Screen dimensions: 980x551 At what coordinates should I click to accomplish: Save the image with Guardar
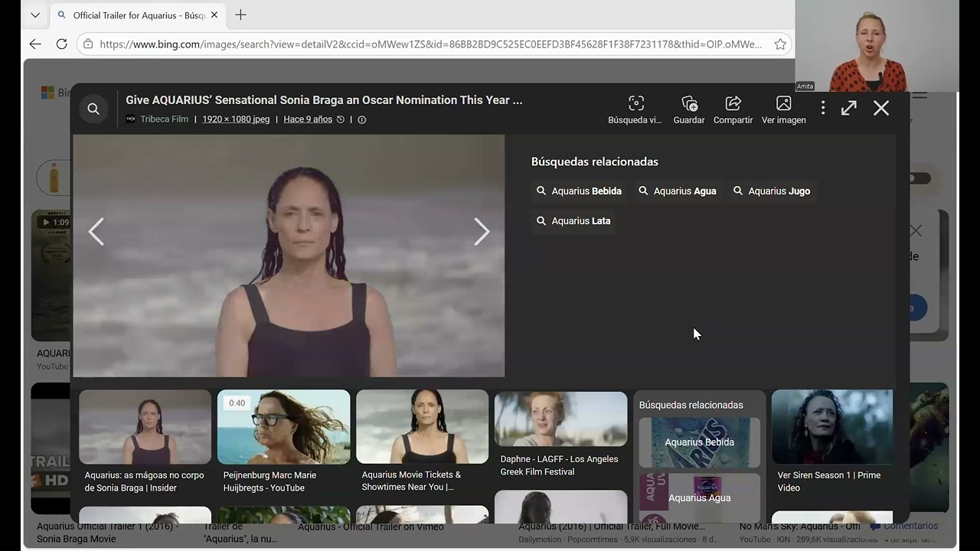(689, 109)
